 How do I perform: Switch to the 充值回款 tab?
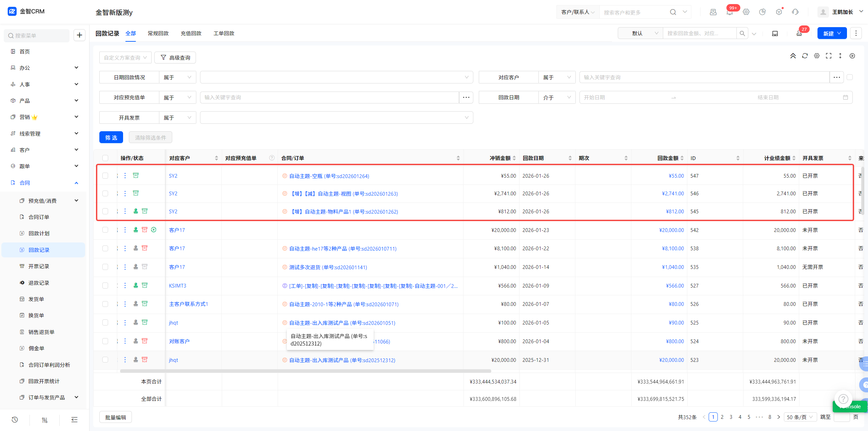click(191, 33)
